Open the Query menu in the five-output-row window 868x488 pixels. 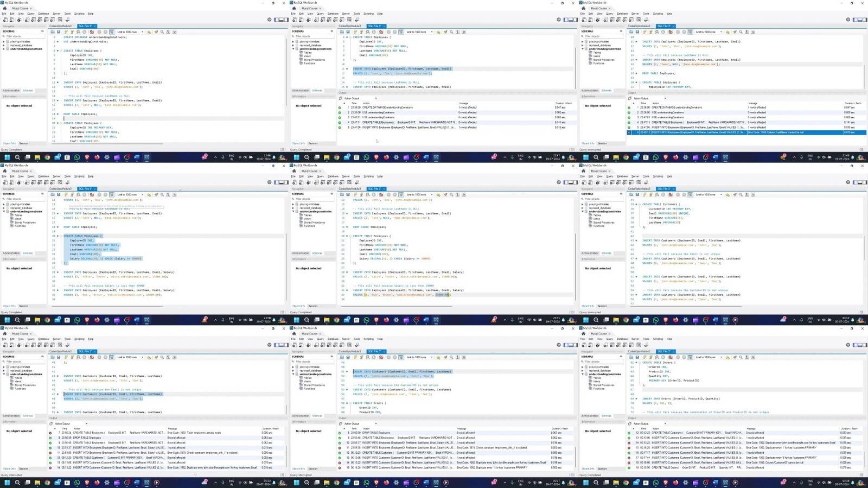point(320,14)
